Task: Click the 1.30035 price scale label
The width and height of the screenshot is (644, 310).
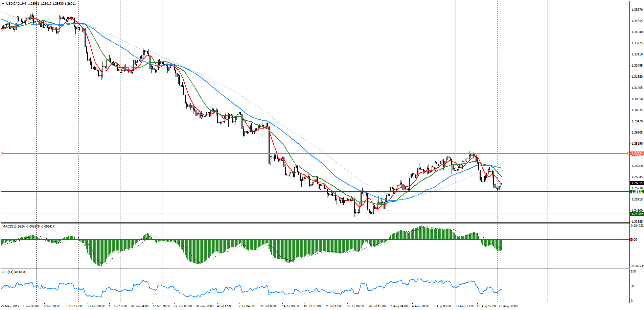Action: click(x=637, y=110)
